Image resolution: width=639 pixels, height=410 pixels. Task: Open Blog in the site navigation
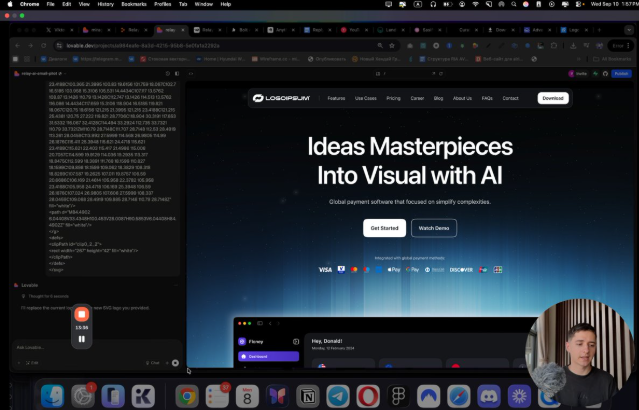tap(438, 98)
